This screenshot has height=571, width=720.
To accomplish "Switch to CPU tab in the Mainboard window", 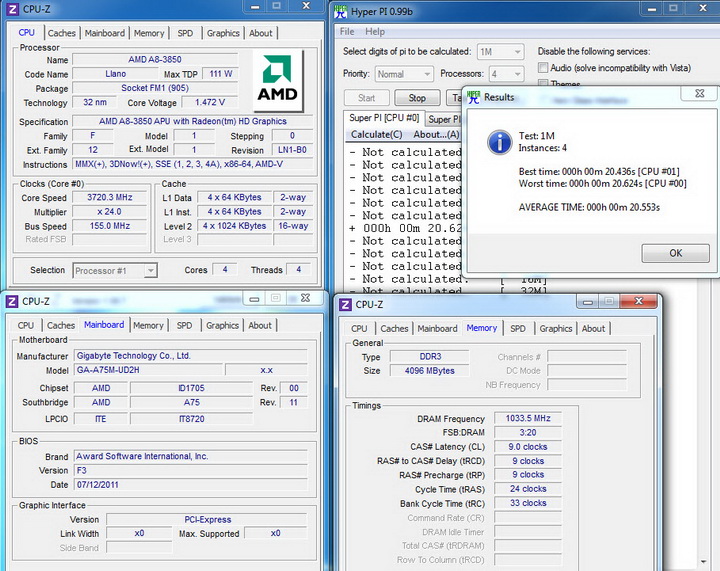I will [25, 325].
